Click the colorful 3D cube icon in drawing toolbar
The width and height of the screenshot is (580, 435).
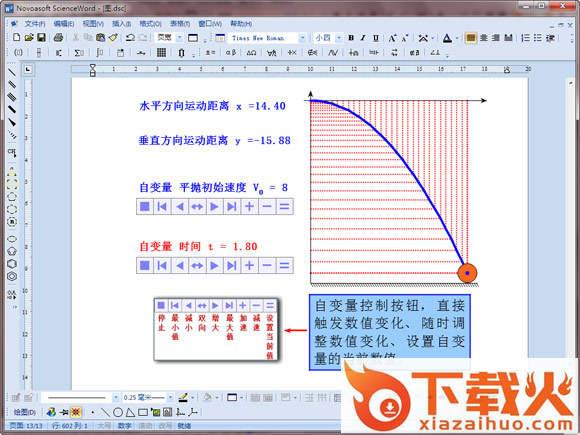coord(51,412)
